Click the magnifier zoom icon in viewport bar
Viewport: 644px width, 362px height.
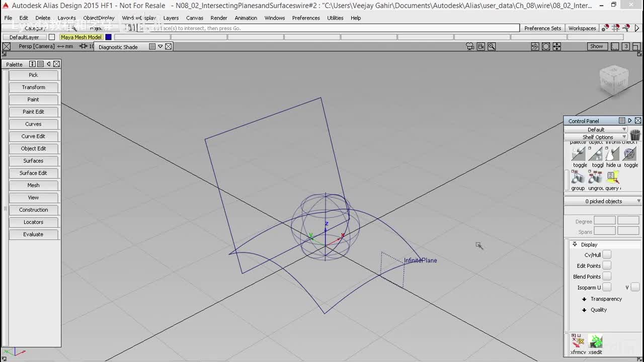492,46
